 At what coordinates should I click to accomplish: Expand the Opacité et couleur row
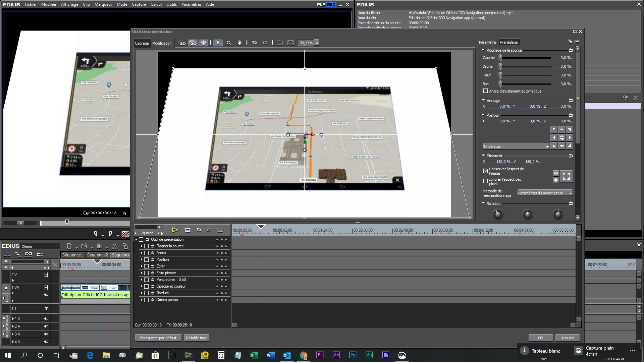[x=142, y=286]
